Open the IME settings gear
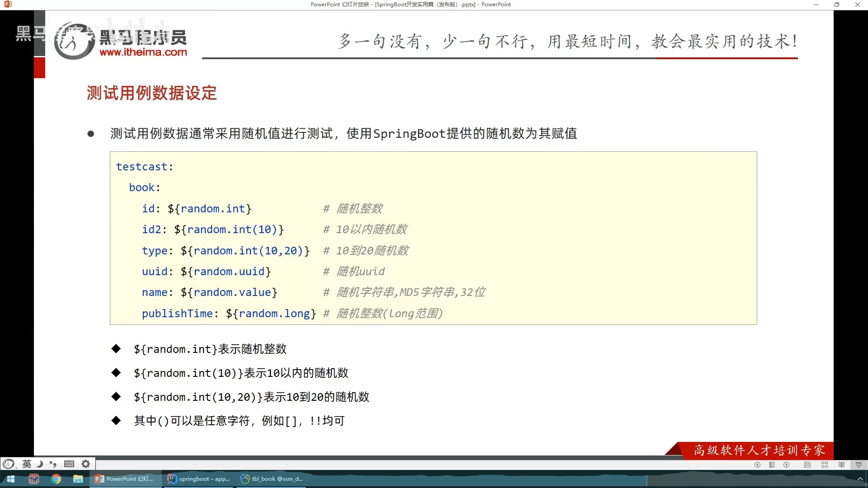Viewport: 868px width, 488px height. click(x=85, y=464)
